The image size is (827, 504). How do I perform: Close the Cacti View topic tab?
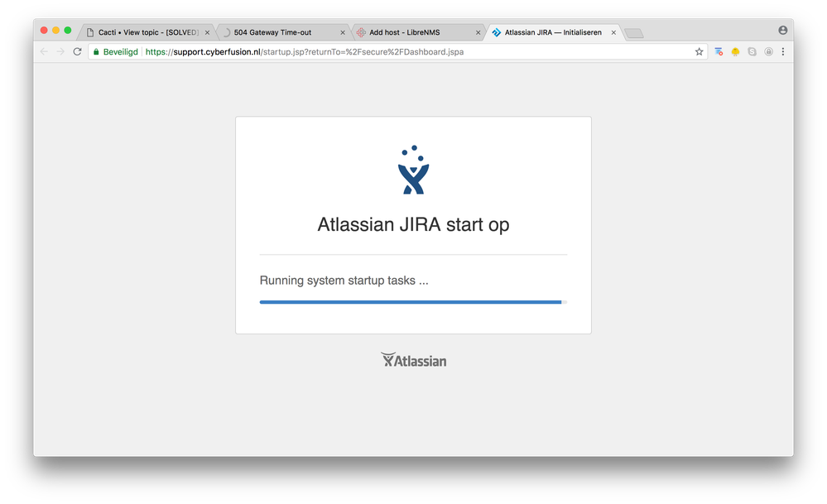coord(207,32)
